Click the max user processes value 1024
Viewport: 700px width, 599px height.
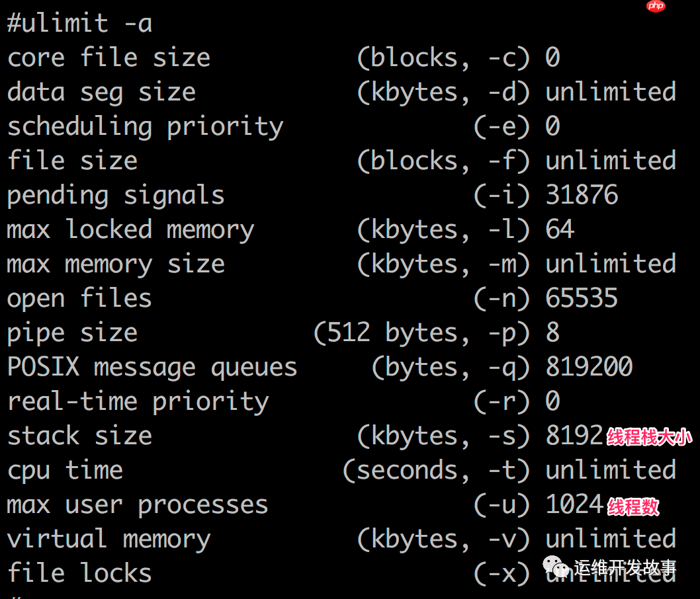(574, 505)
